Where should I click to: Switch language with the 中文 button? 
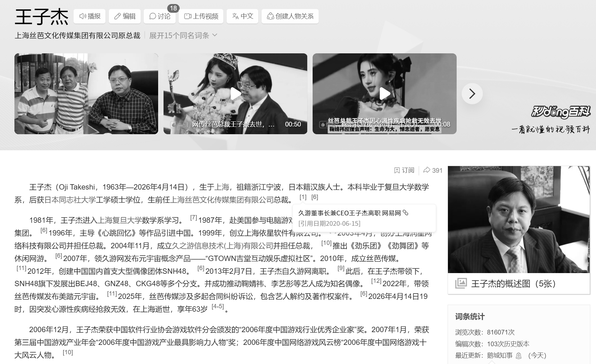(242, 16)
